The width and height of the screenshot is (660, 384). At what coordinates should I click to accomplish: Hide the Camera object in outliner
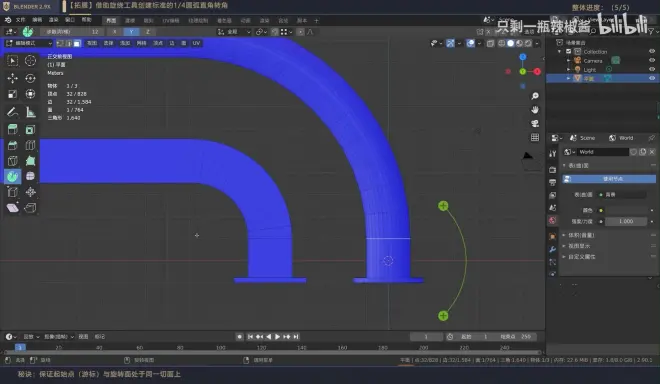(x=652, y=61)
